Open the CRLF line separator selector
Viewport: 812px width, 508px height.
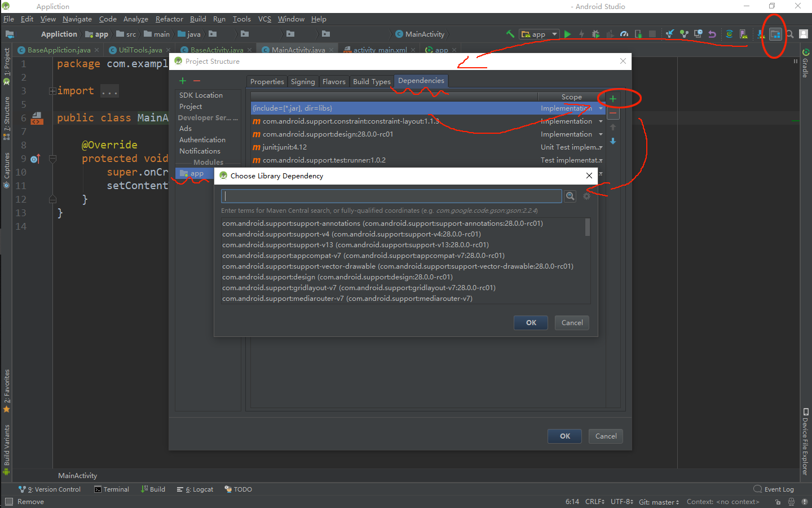(595, 502)
